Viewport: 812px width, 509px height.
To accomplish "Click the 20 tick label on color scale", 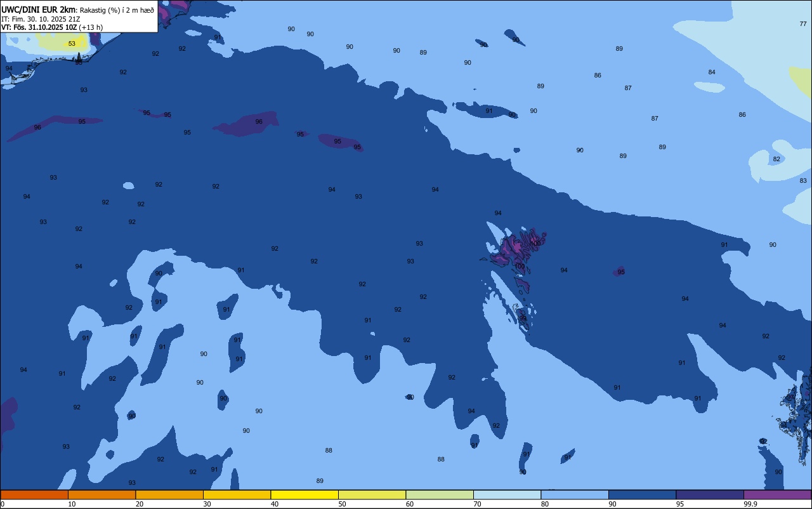I will (x=140, y=504).
